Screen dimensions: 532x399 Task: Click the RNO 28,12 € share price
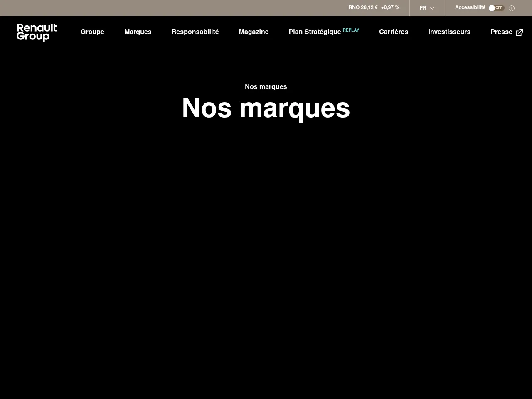(x=363, y=8)
